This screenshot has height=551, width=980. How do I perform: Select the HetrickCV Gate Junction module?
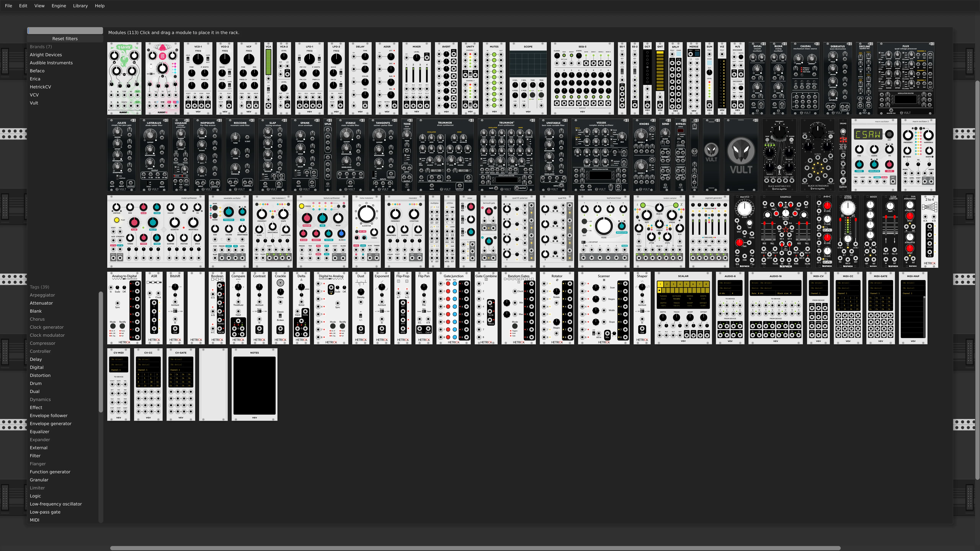click(x=453, y=308)
